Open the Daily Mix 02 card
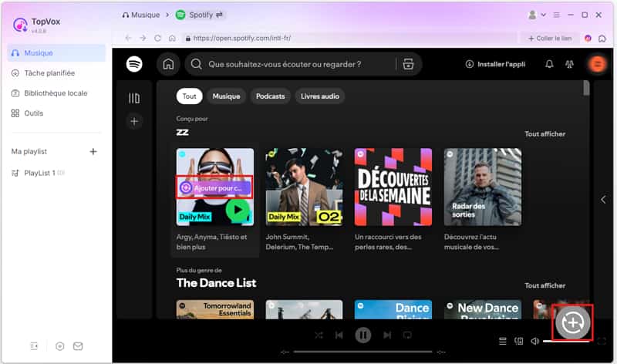Image resolution: width=617 pixels, height=364 pixels. [x=304, y=187]
